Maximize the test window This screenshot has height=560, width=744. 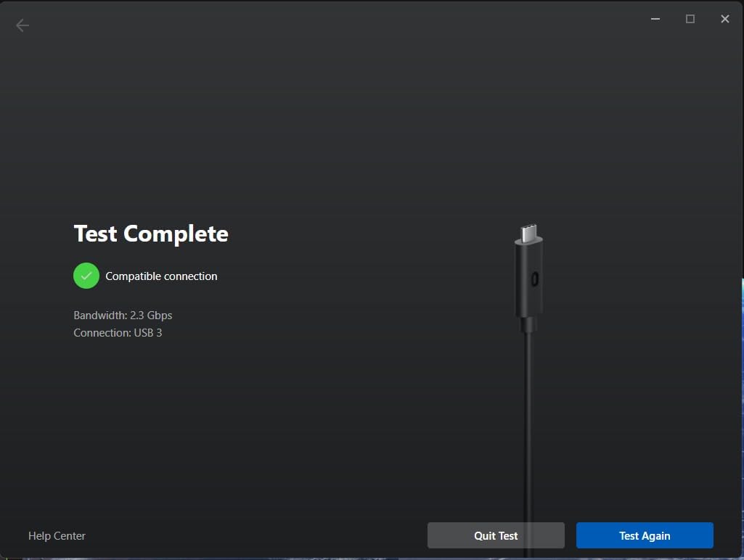point(690,19)
